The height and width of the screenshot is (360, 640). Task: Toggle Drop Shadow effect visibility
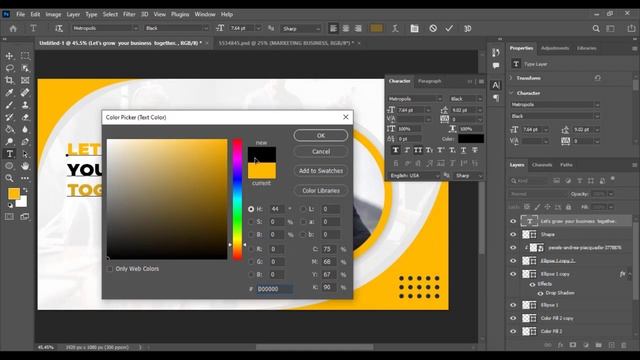pos(540,293)
